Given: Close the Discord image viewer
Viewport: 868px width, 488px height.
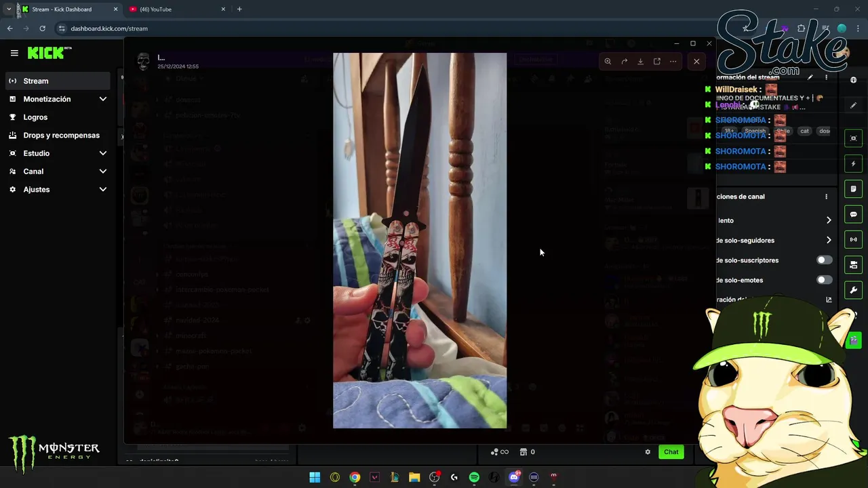Looking at the screenshot, I should click(696, 61).
